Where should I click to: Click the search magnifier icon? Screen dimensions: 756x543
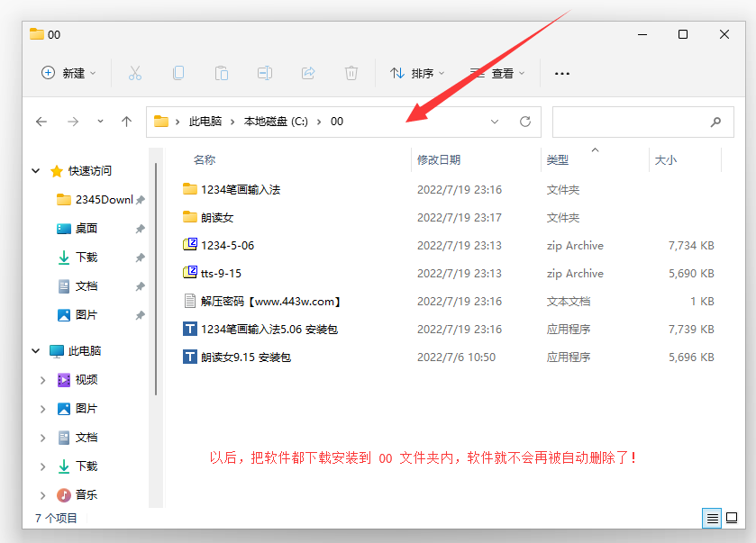coord(715,122)
